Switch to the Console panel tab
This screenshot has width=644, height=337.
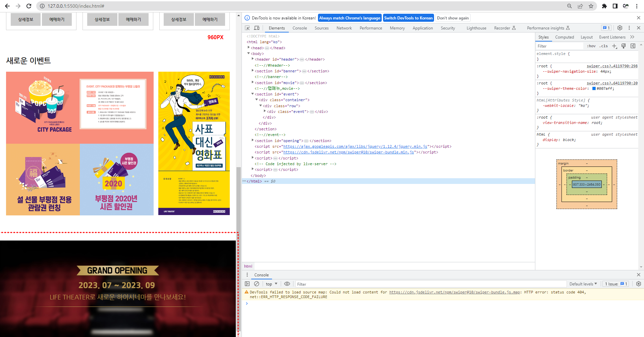[x=300, y=28]
